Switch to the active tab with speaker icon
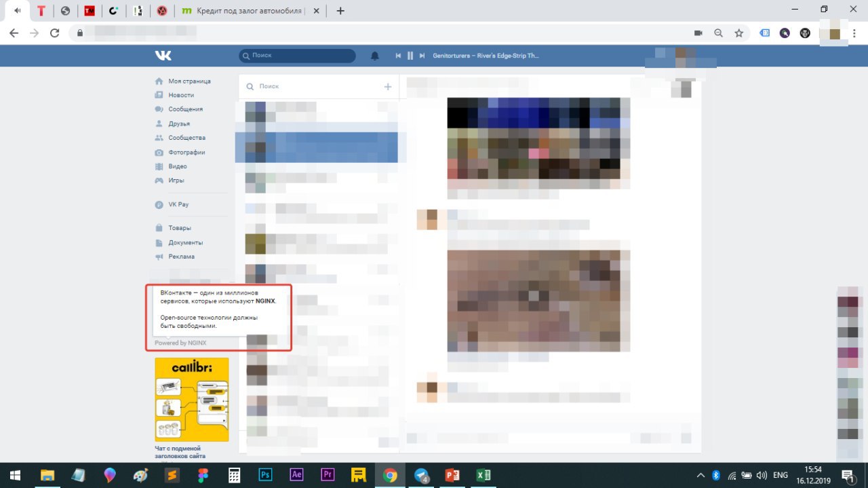 (17, 11)
